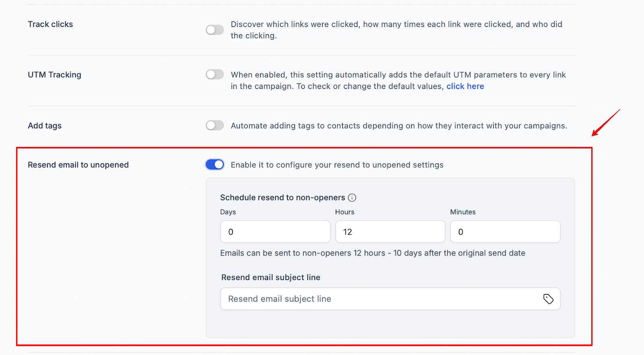Click the "Hours" field label
The image size is (644, 355).
(345, 212)
